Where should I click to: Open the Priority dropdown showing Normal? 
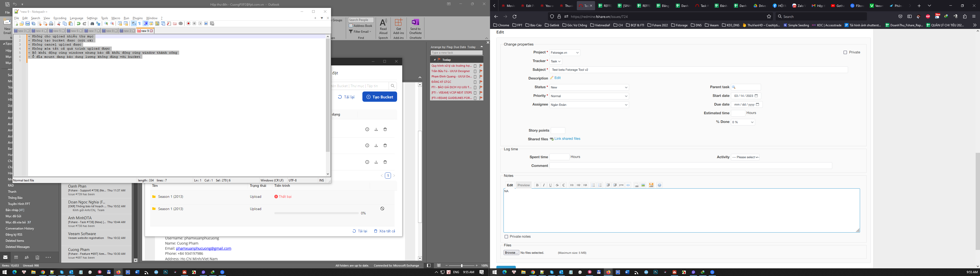589,96
